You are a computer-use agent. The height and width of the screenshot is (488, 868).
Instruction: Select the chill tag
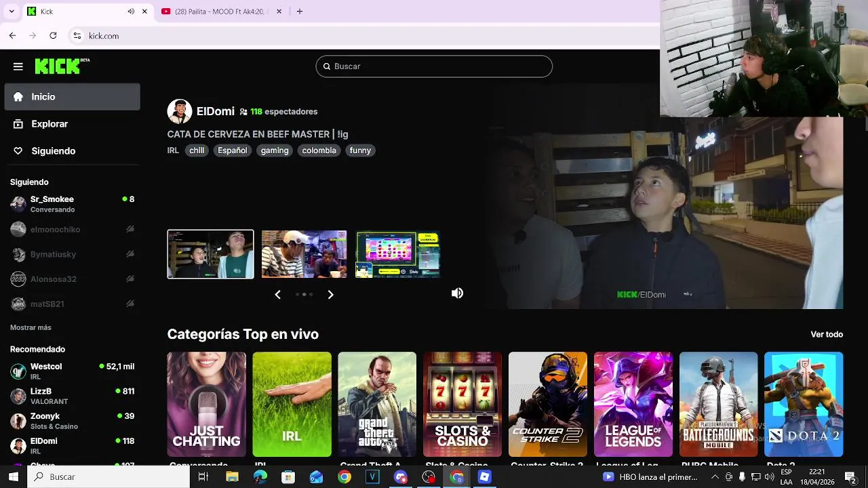(197, 150)
